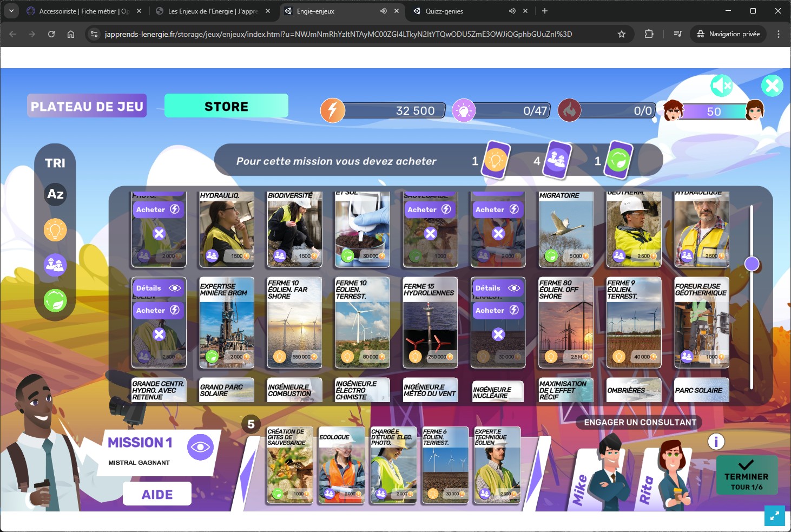Screen dimensions: 791x532
Task: Filter cards by yellow lightbulb category
Action: point(55,230)
